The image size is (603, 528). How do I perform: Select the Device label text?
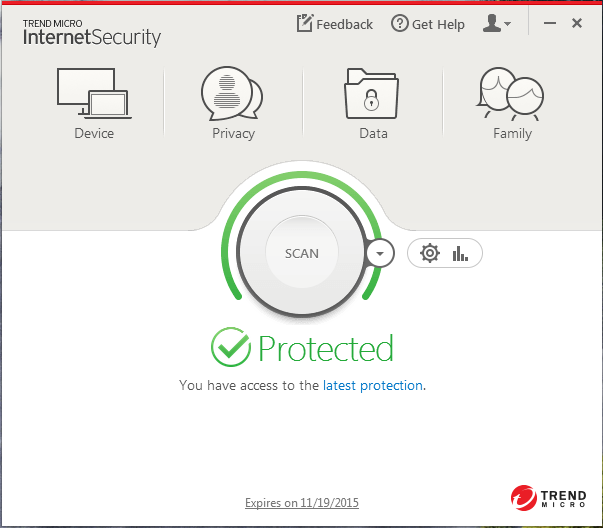[94, 133]
